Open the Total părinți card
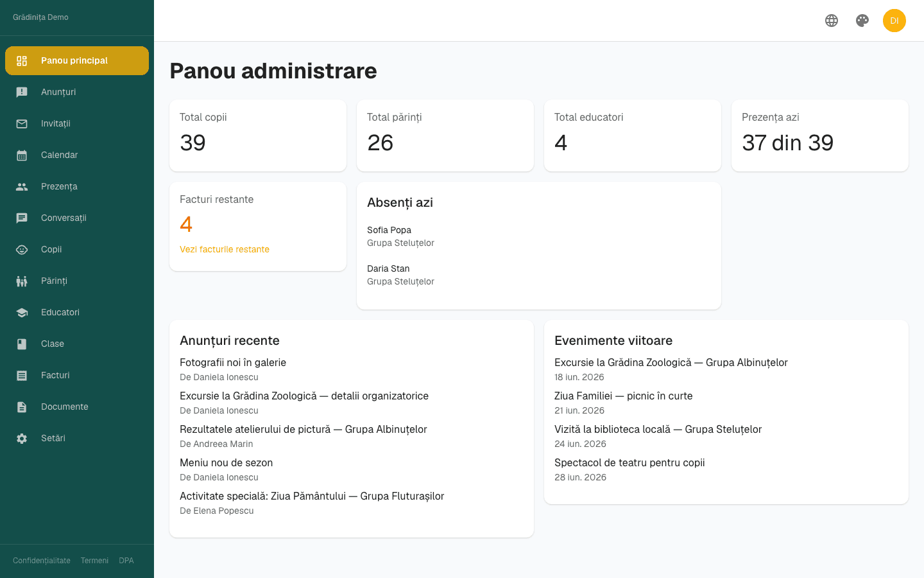 tap(445, 136)
